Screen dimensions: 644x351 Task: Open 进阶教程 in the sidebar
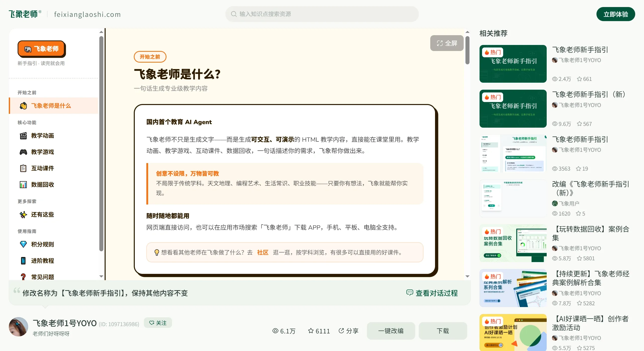click(54, 261)
